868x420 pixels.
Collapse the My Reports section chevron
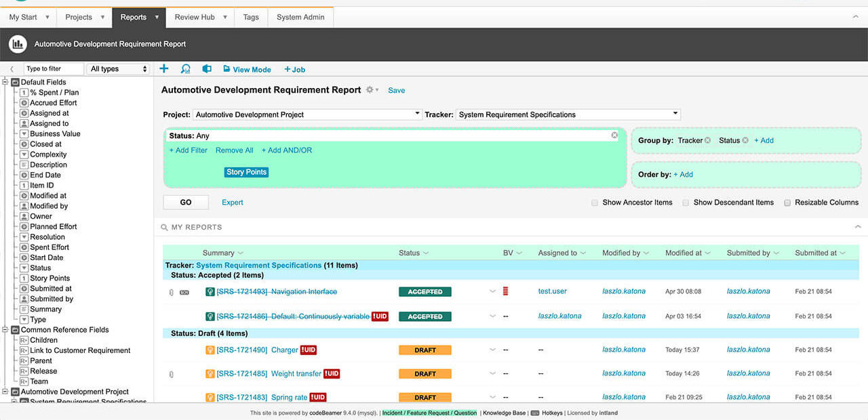(x=858, y=227)
